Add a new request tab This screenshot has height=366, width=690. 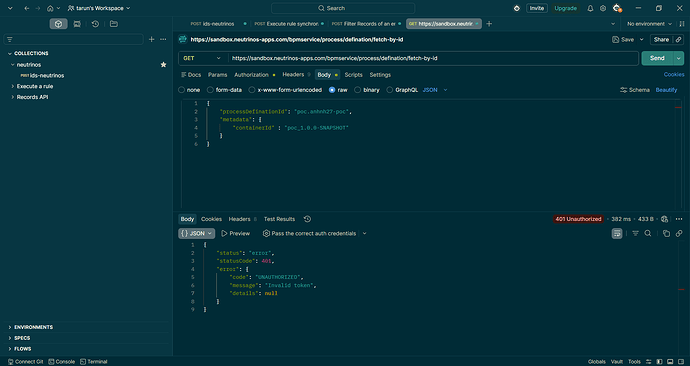(489, 24)
